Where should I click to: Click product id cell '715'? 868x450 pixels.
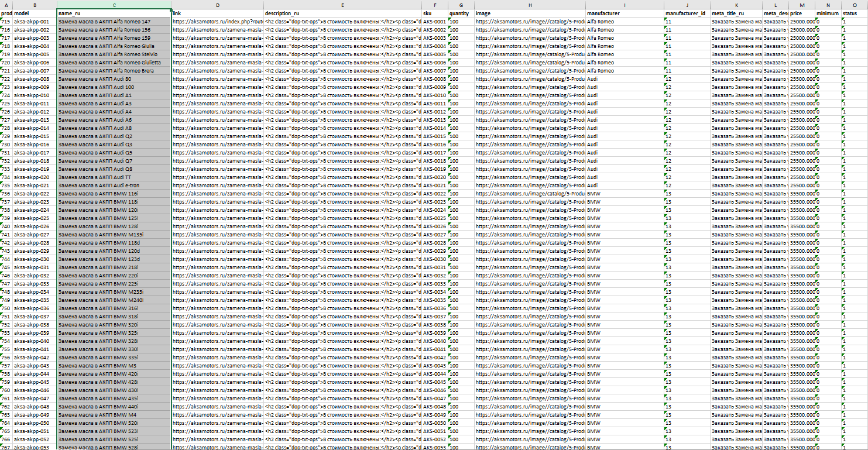(x=6, y=21)
